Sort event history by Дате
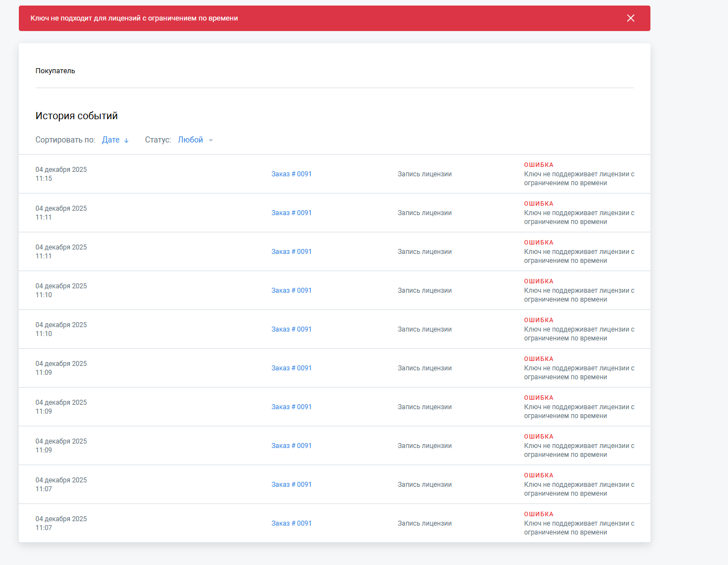This screenshot has height=565, width=728. tap(111, 140)
